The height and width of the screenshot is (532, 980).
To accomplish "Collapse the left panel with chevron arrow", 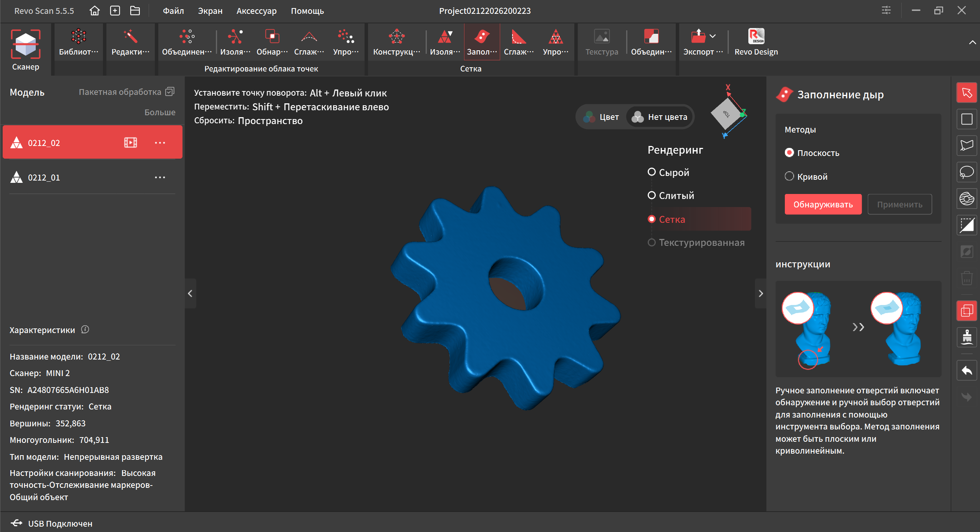I will 190,293.
